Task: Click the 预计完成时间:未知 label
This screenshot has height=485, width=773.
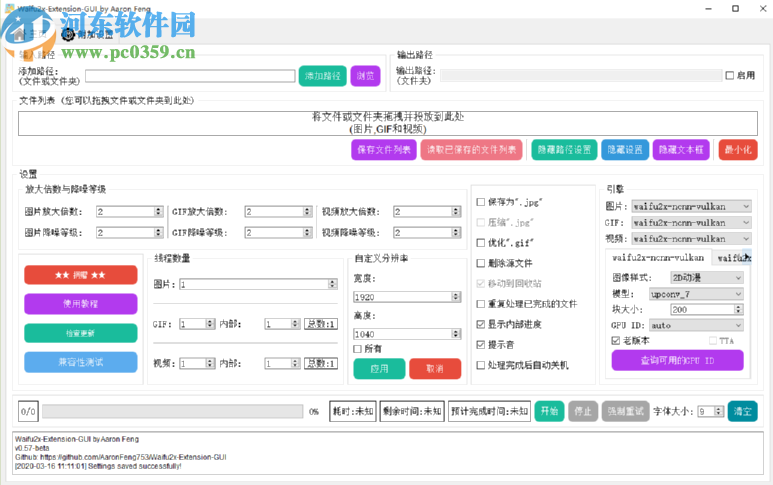Action: [490, 411]
